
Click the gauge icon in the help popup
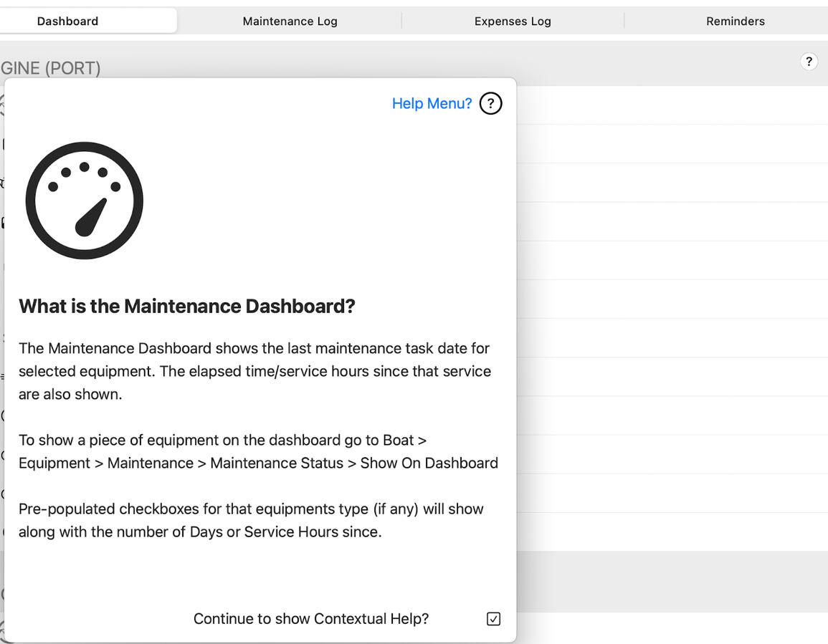point(85,201)
